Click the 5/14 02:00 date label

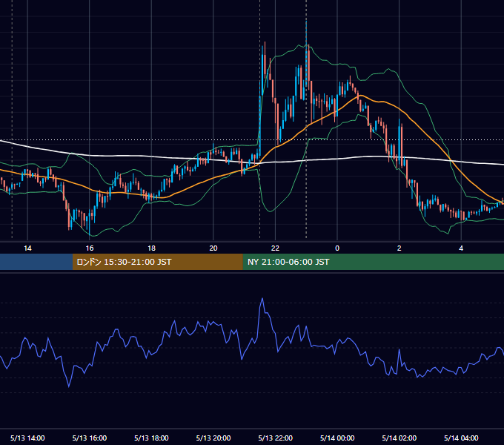[x=399, y=438]
